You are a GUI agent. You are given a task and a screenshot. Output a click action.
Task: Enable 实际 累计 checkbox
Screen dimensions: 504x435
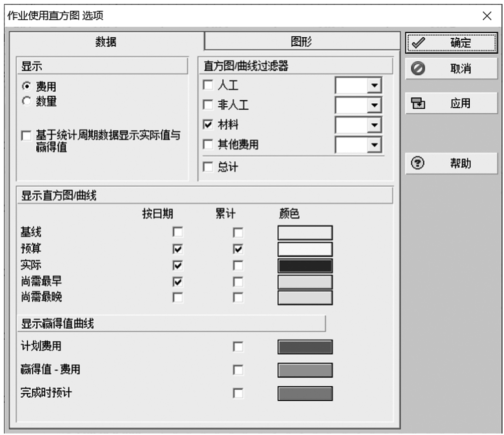[x=239, y=265]
